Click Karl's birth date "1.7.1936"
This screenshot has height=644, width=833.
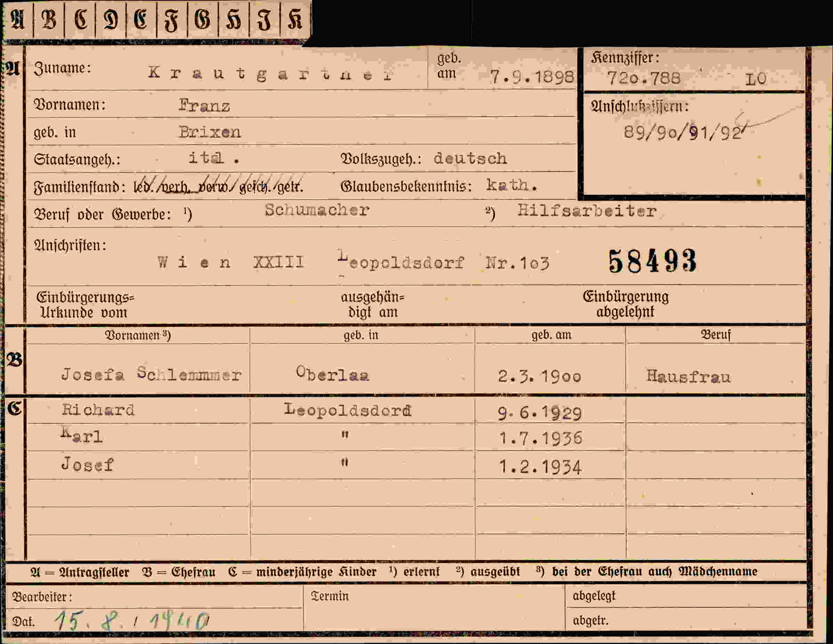541,438
